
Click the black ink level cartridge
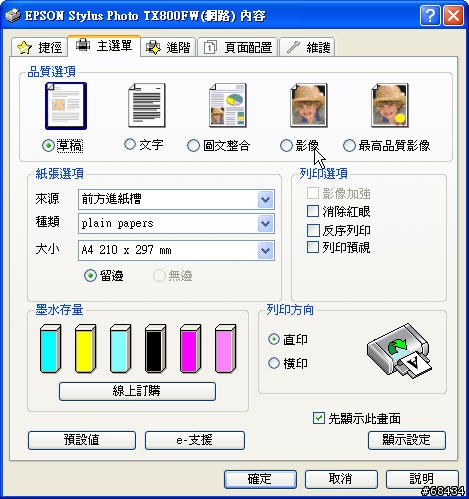click(155, 348)
